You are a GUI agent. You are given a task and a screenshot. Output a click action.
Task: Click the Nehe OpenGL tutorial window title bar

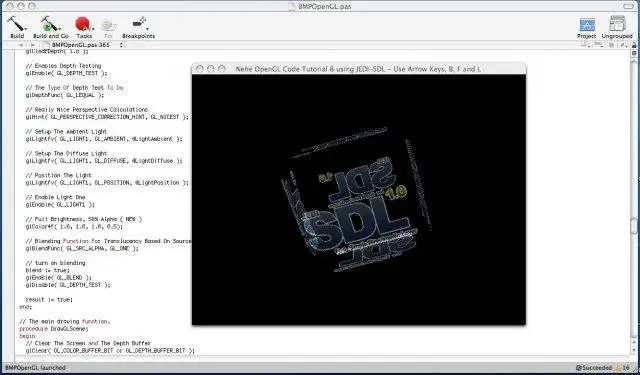[x=358, y=69]
